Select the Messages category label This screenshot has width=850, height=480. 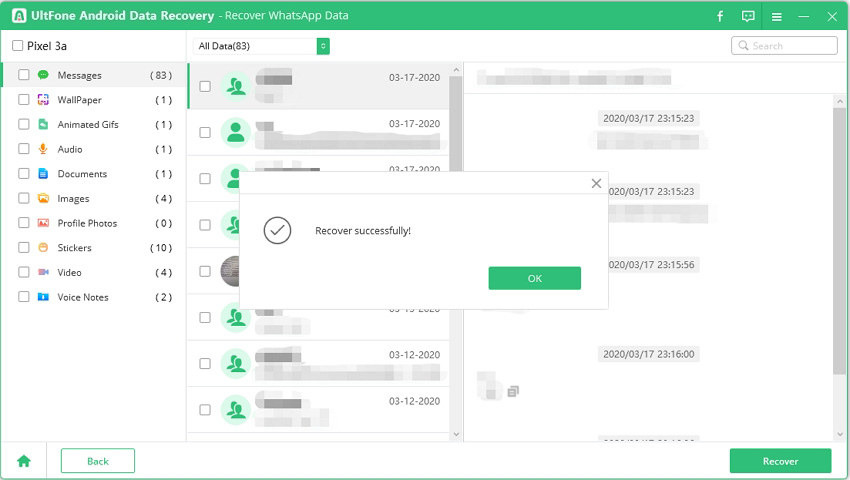tap(80, 75)
